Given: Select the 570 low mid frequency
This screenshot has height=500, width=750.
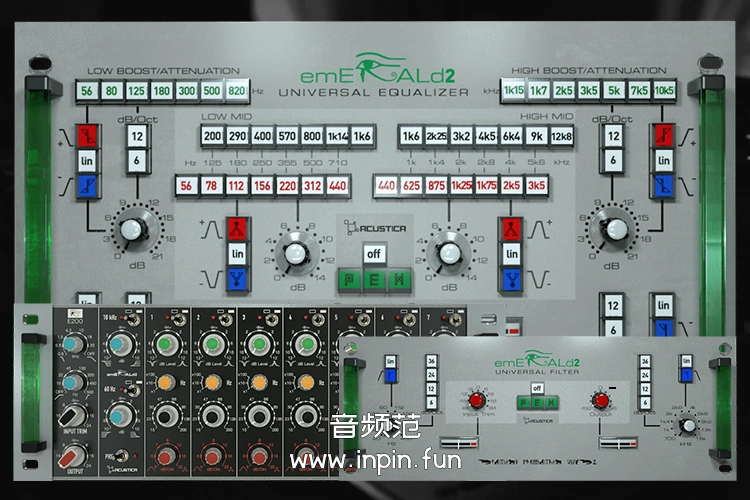Looking at the screenshot, I should (287, 136).
